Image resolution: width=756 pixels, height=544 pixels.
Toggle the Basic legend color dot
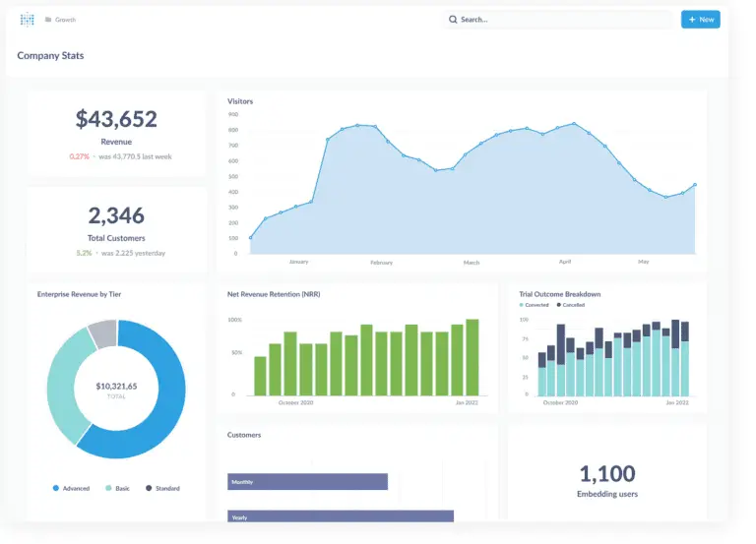click(x=108, y=488)
